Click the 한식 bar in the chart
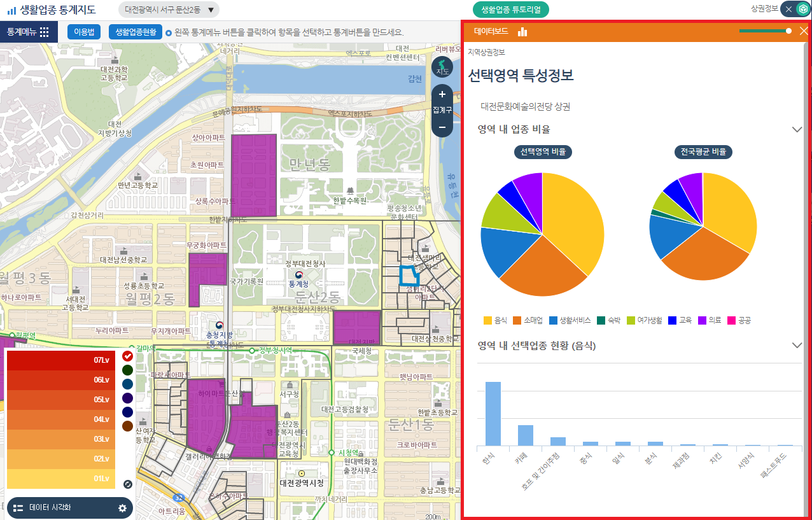Image resolution: width=812 pixels, height=520 pixels. [493, 413]
